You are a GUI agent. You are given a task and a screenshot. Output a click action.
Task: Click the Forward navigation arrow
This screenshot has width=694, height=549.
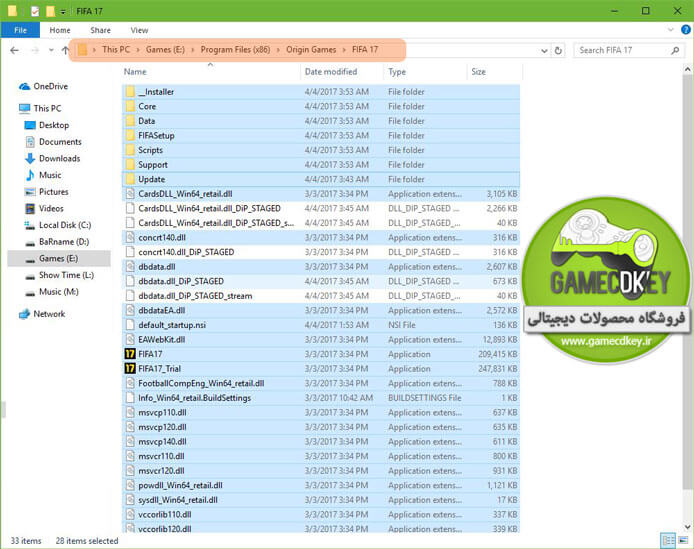(35, 50)
